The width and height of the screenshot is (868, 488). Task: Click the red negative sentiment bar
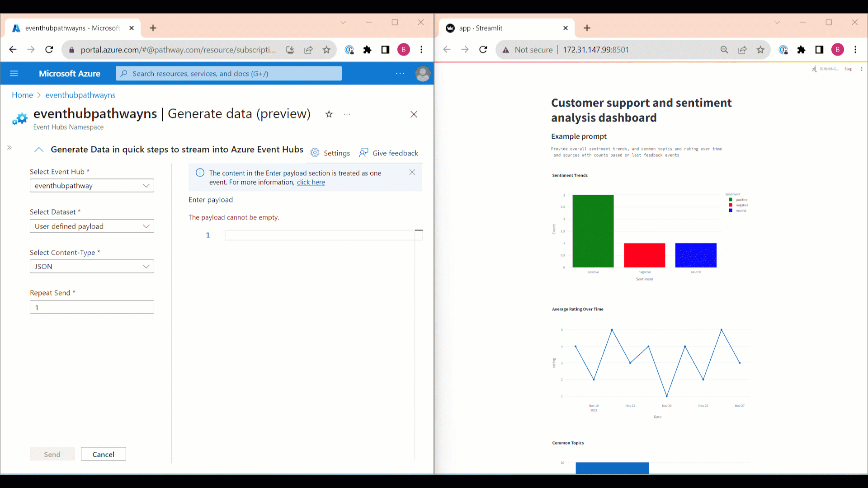click(x=645, y=255)
